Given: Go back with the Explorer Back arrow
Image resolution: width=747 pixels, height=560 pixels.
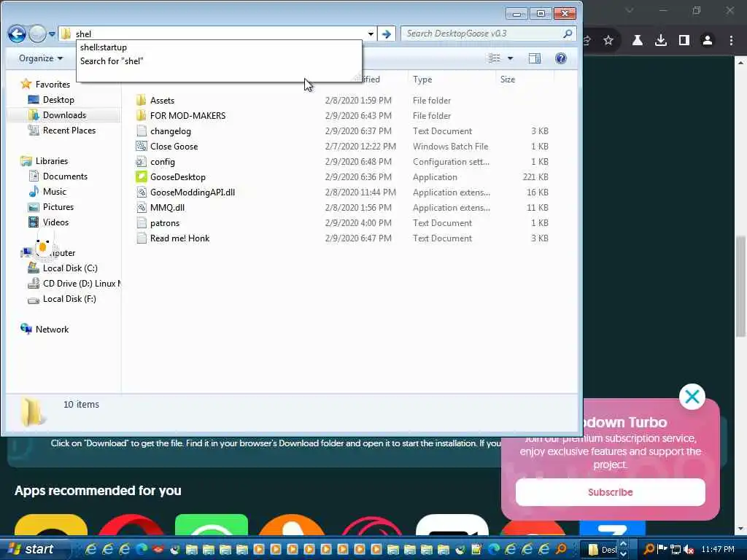Looking at the screenshot, I should pyautogui.click(x=17, y=34).
